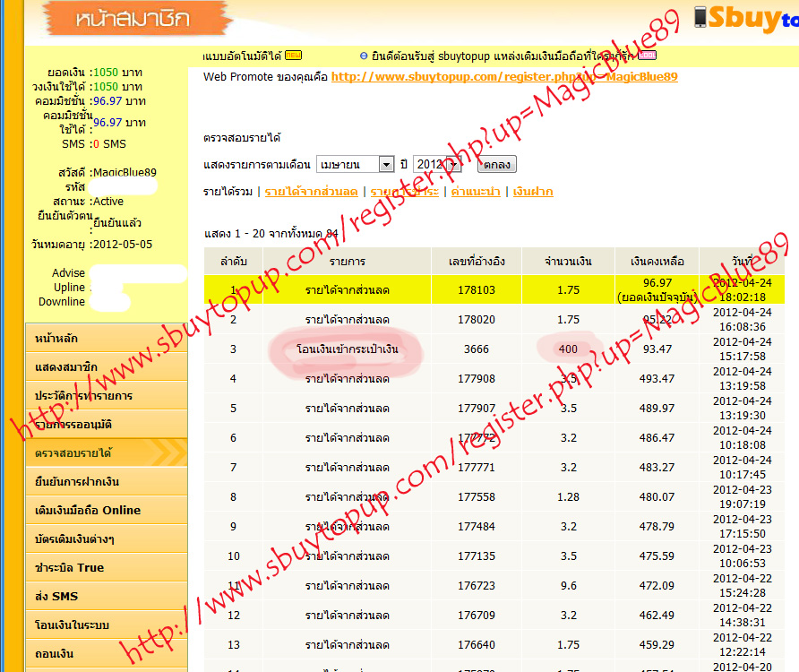The image size is (799, 672).
Task: Click the เงินคงเหลือ column header
Action: coord(657,262)
